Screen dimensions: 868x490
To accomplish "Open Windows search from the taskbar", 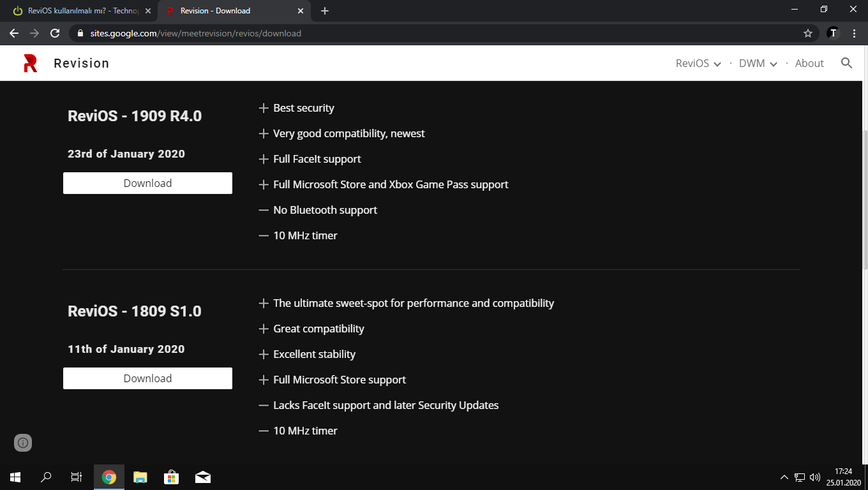I will coord(46,477).
